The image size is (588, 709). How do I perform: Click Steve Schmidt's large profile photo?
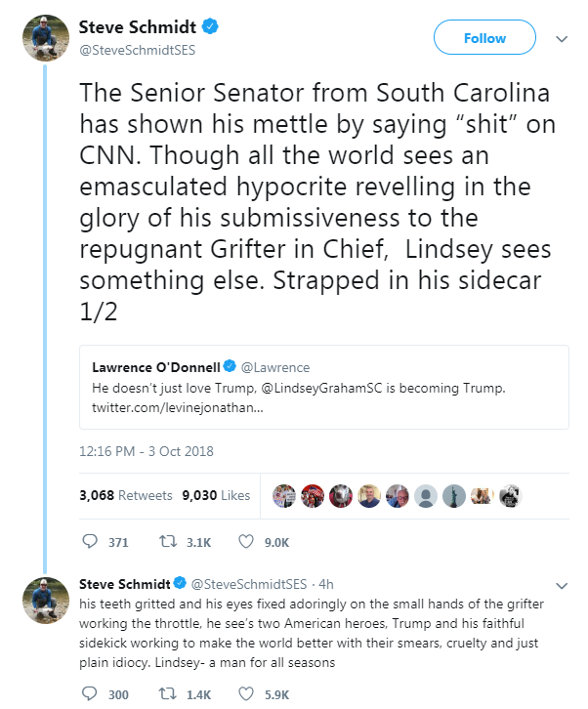tap(44, 39)
